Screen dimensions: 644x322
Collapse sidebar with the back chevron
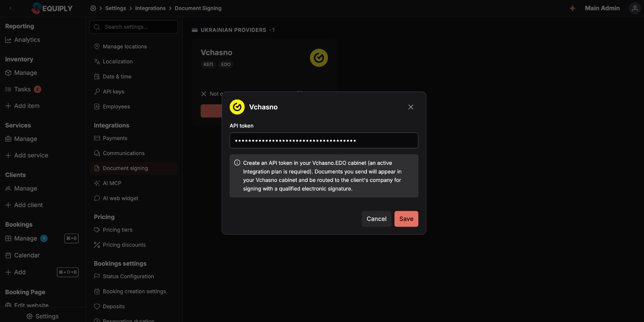[10, 8]
